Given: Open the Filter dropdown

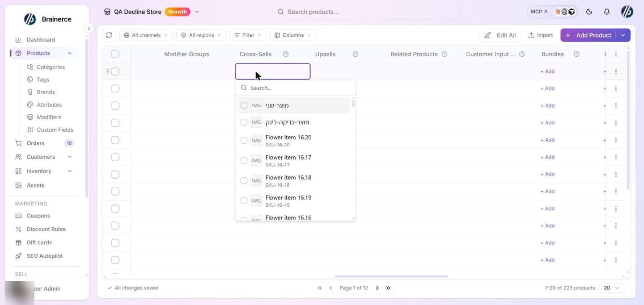Looking at the screenshot, I should pos(248,35).
